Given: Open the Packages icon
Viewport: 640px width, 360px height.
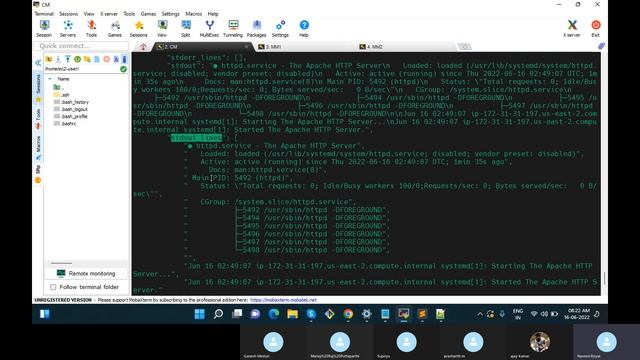Looking at the screenshot, I should click(x=257, y=29).
